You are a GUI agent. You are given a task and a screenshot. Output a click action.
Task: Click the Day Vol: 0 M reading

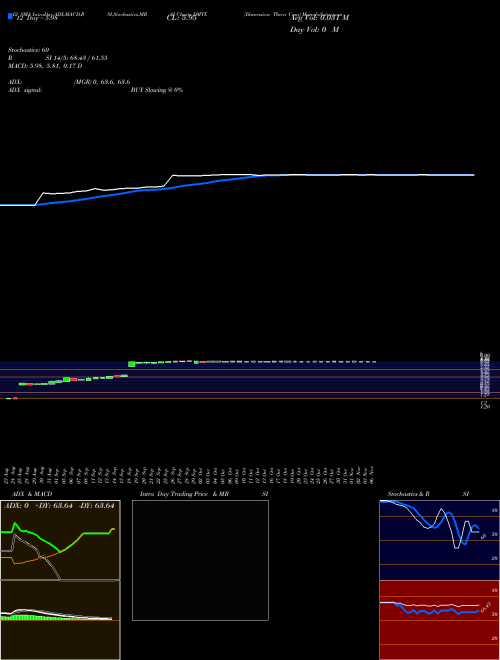[x=314, y=29]
